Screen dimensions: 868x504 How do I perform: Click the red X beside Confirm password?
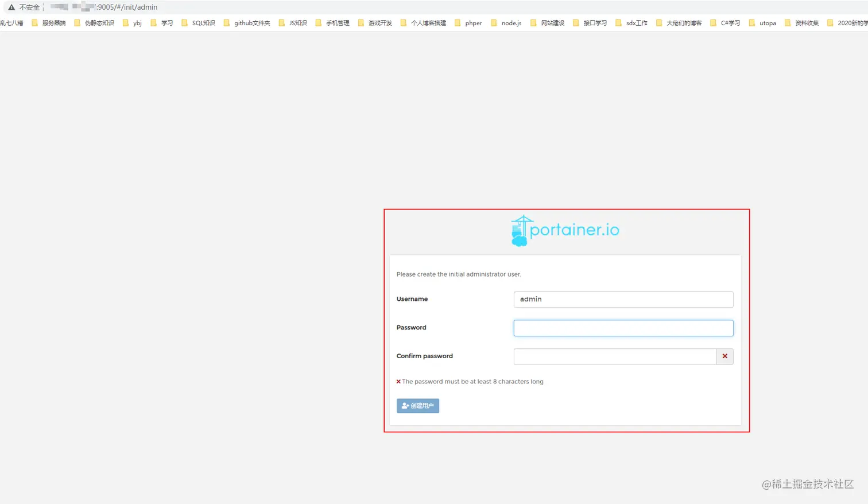(x=724, y=356)
